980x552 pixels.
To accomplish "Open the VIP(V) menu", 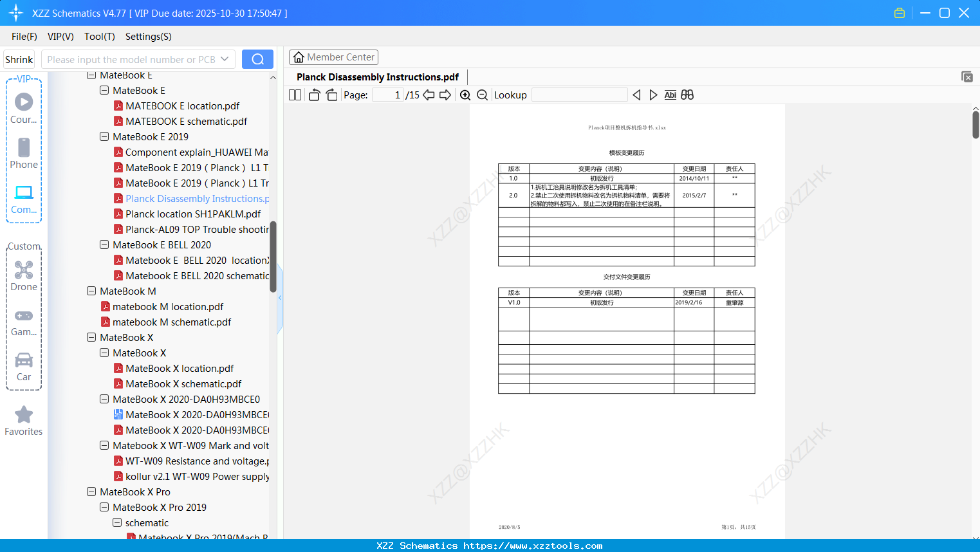I will point(60,37).
